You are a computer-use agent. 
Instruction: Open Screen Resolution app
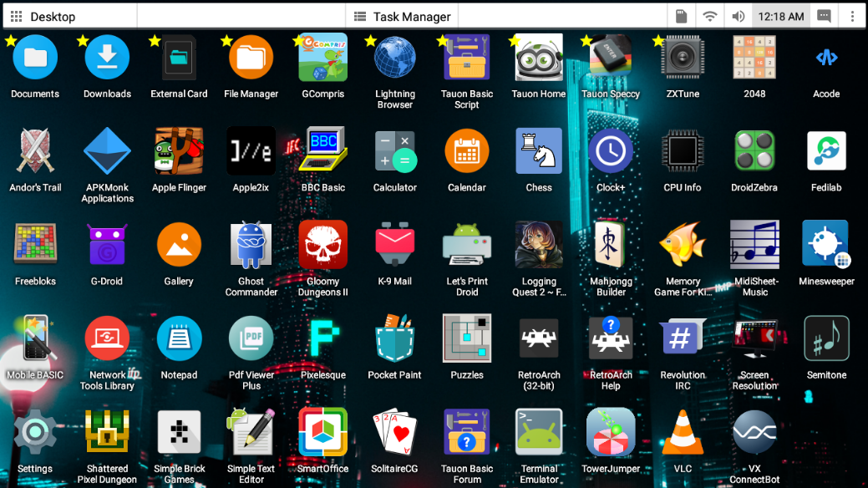[754, 338]
